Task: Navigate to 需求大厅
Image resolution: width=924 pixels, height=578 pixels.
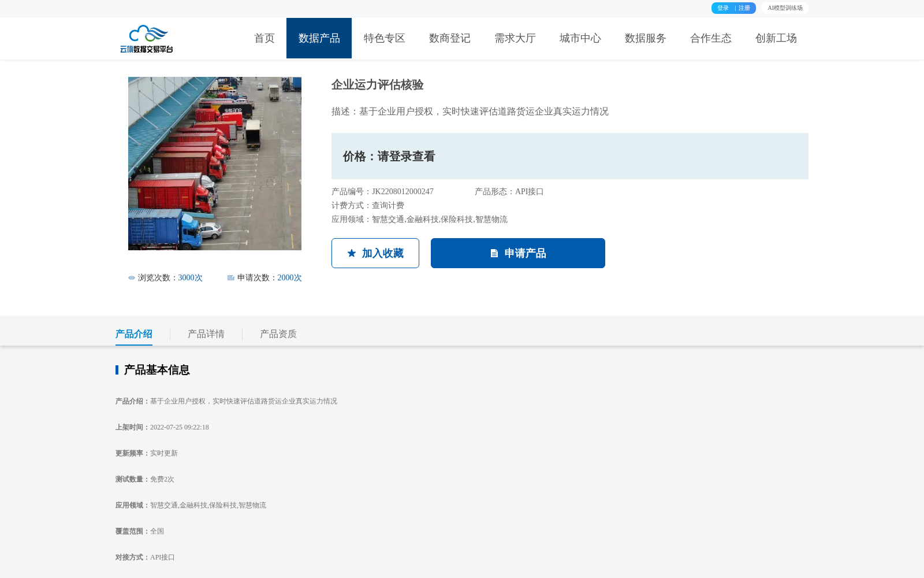Action: (x=515, y=38)
